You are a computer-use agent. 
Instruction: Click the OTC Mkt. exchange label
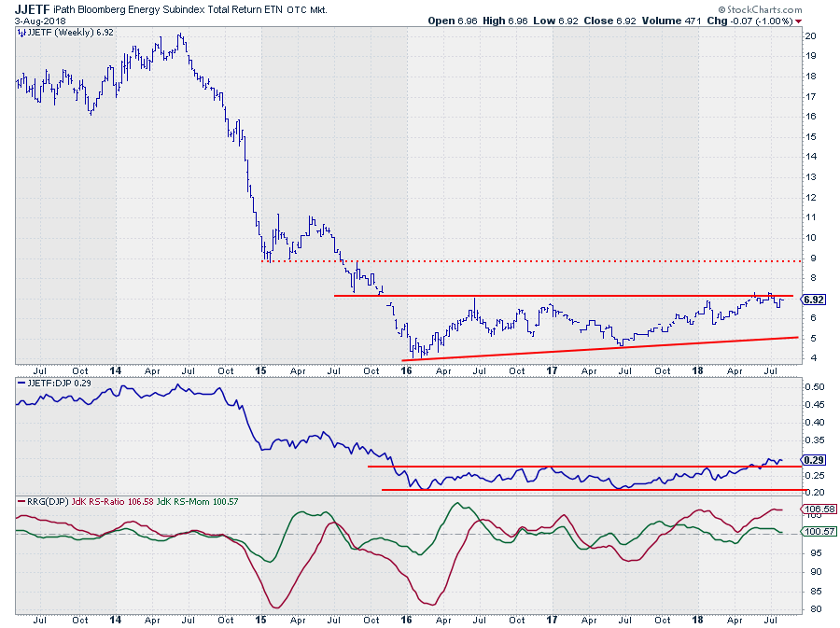(x=307, y=9)
